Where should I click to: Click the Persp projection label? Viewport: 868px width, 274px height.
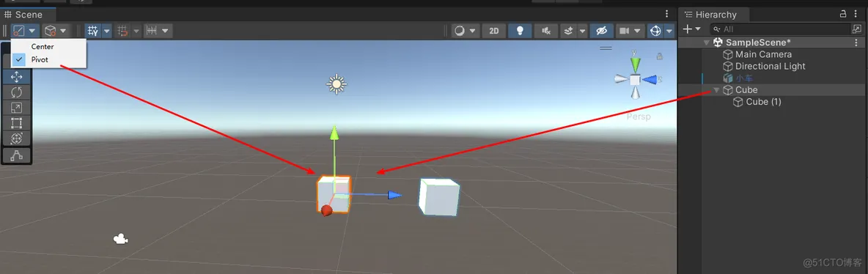639,116
